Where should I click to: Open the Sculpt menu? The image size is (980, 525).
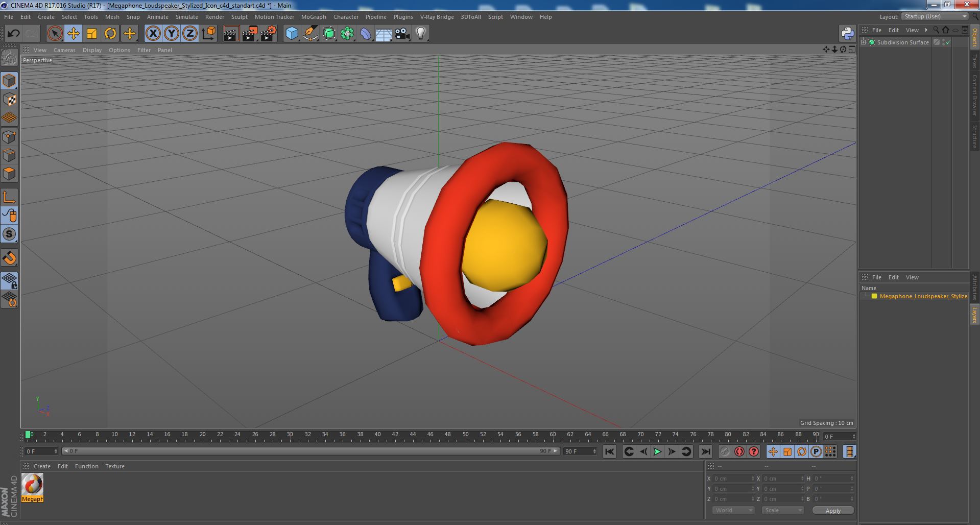(239, 17)
